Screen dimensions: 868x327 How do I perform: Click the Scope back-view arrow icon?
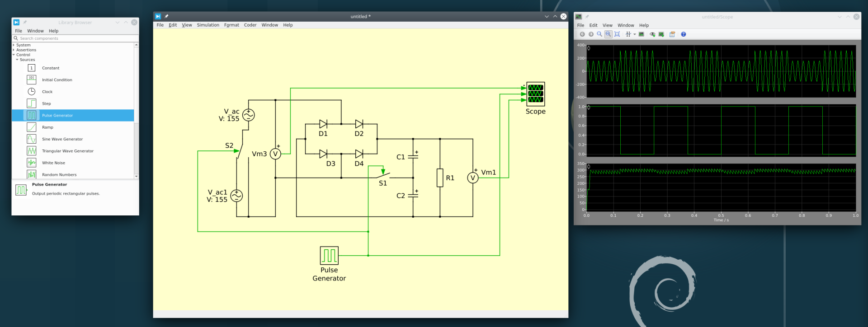[582, 34]
